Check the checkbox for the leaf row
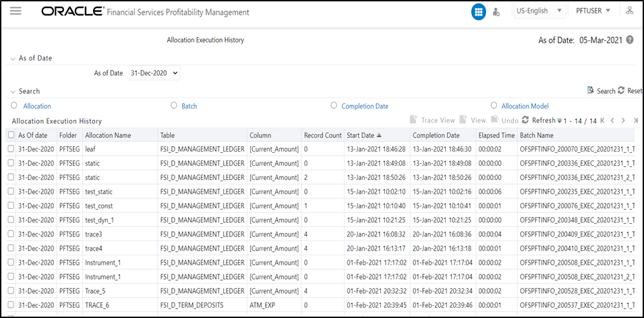The width and height of the screenshot is (644, 318). click(x=11, y=149)
